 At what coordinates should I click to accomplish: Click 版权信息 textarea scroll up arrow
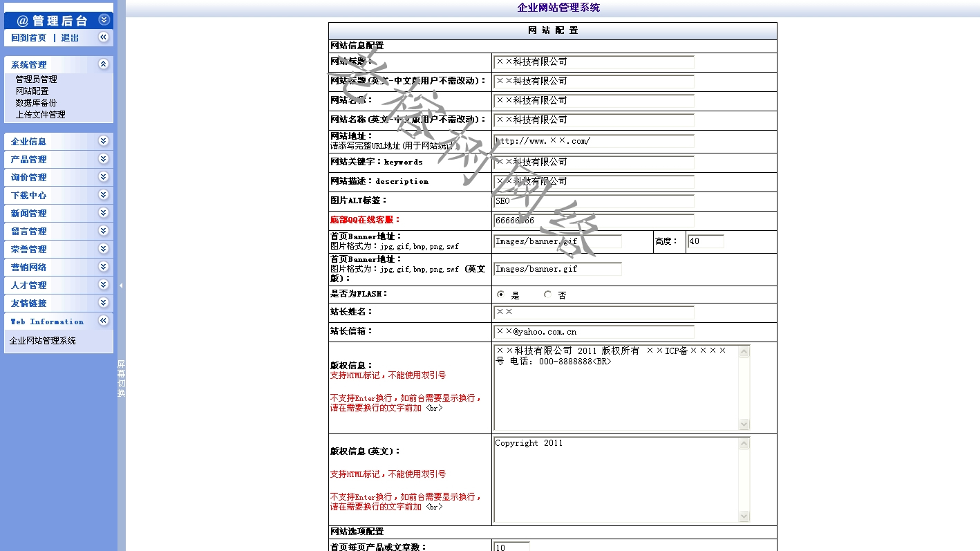(x=744, y=351)
